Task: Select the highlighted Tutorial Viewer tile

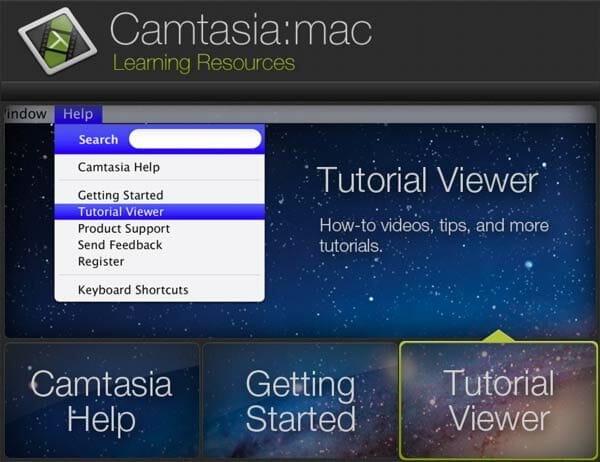Action: coord(498,400)
